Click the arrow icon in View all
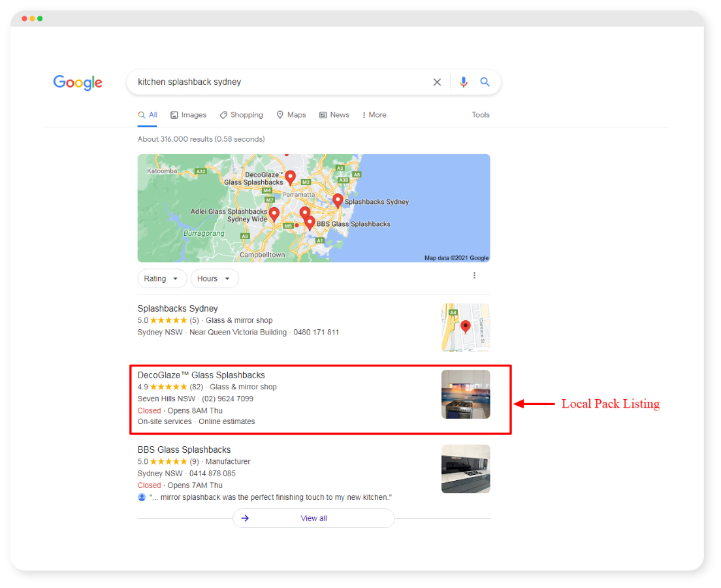721x588 pixels. coord(245,518)
